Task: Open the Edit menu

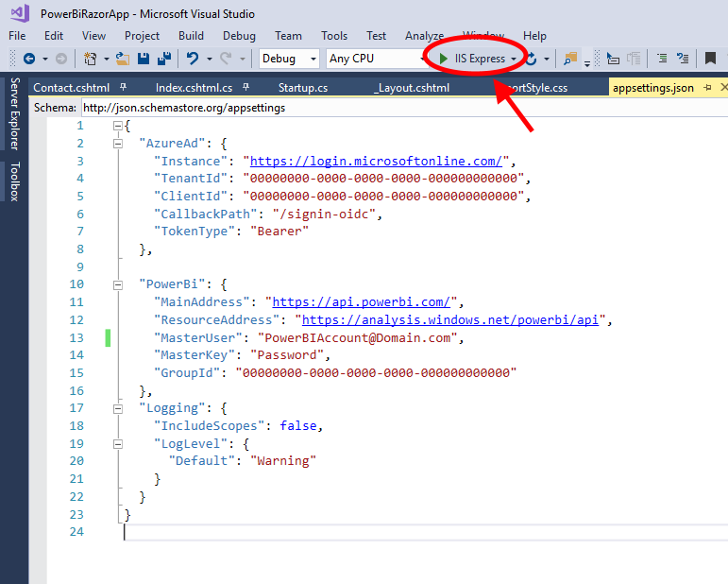Action: 54,36
